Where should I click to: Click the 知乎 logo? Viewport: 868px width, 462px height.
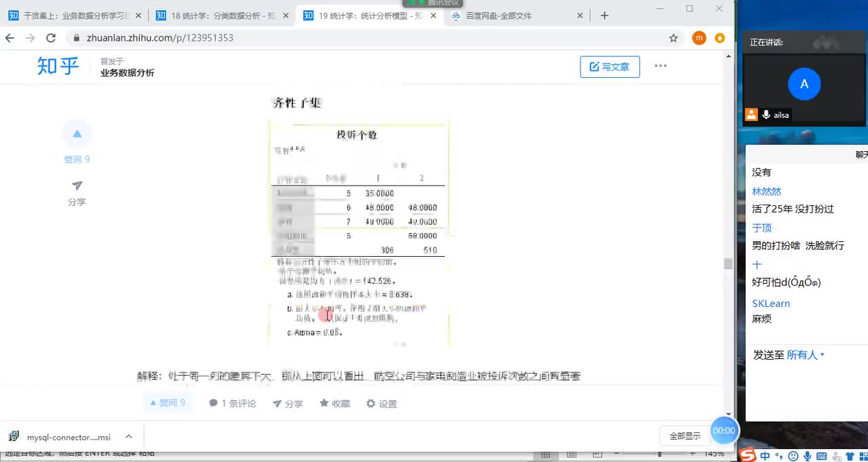click(x=58, y=66)
